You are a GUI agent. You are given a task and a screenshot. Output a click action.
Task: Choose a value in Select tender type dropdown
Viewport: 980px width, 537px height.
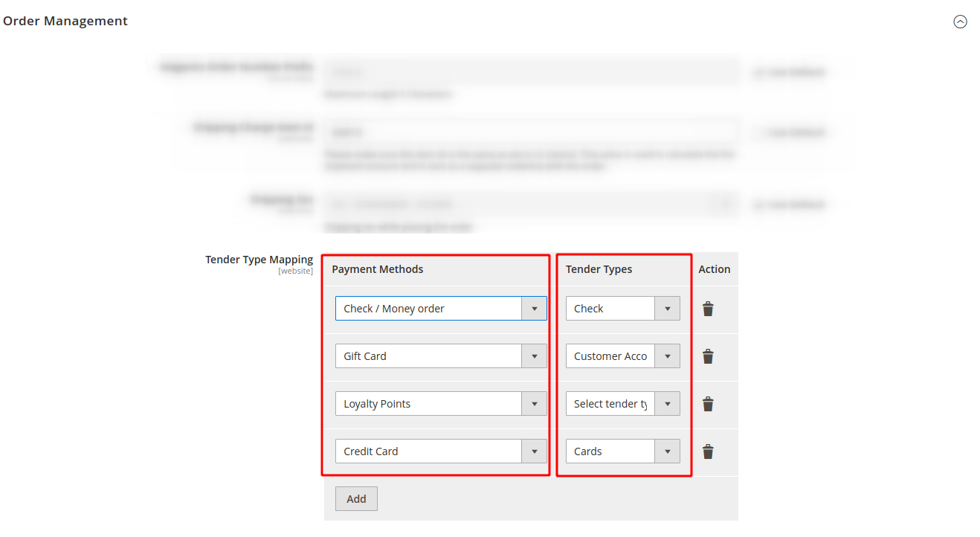click(x=622, y=404)
